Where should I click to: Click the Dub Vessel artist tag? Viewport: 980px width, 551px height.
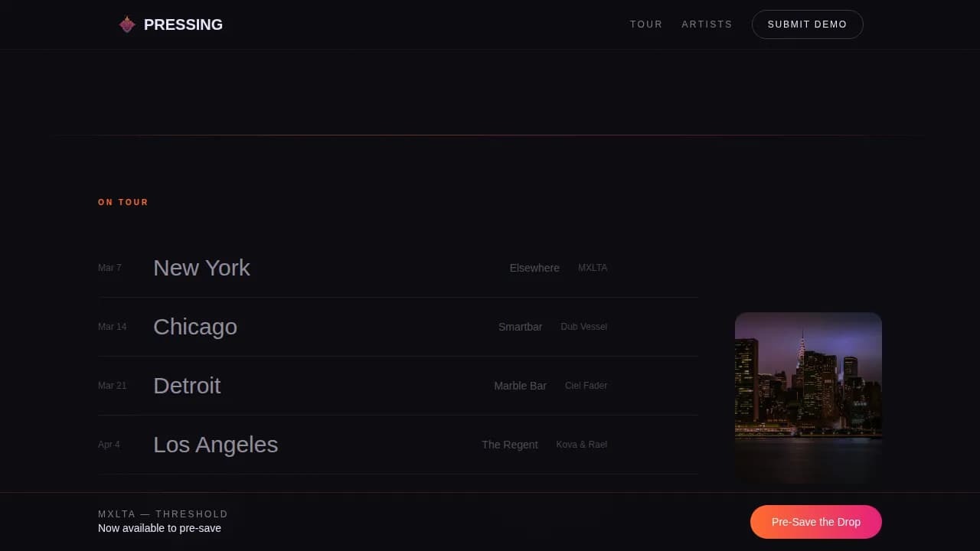(x=583, y=327)
